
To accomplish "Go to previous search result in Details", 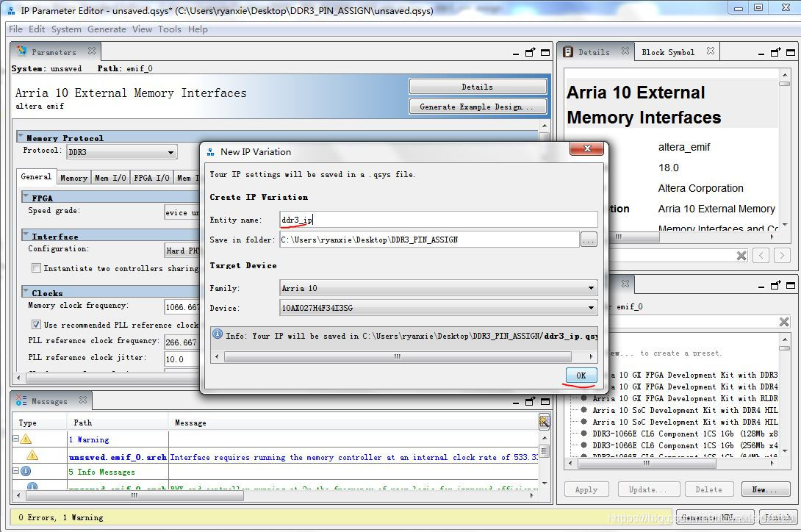I will click(761, 255).
